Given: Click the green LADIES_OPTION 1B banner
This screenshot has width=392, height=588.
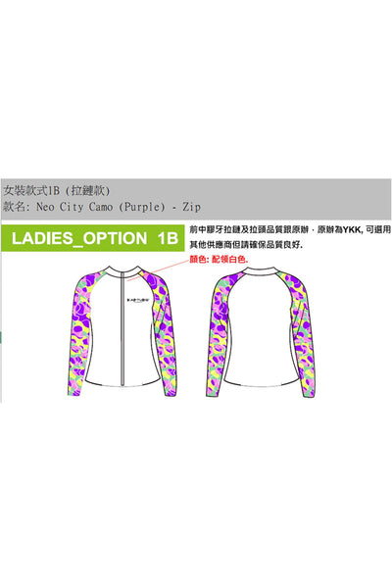Looking at the screenshot, I should pos(93,238).
